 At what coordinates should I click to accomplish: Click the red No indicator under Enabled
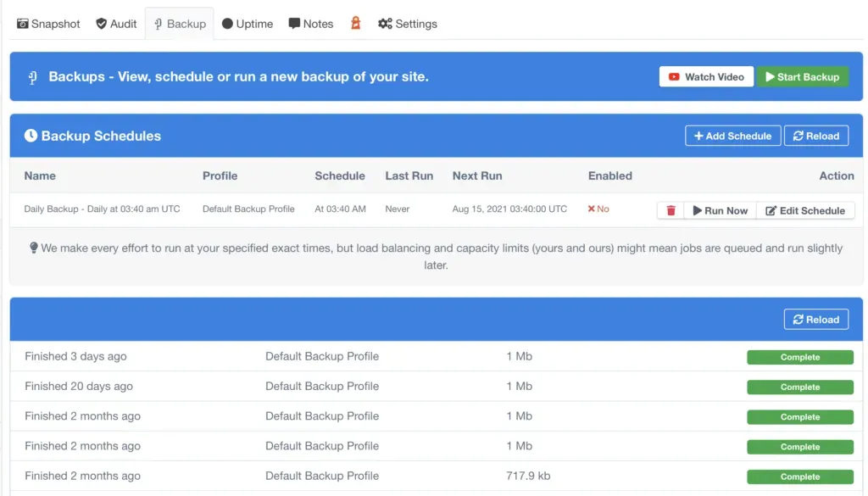pyautogui.click(x=598, y=209)
